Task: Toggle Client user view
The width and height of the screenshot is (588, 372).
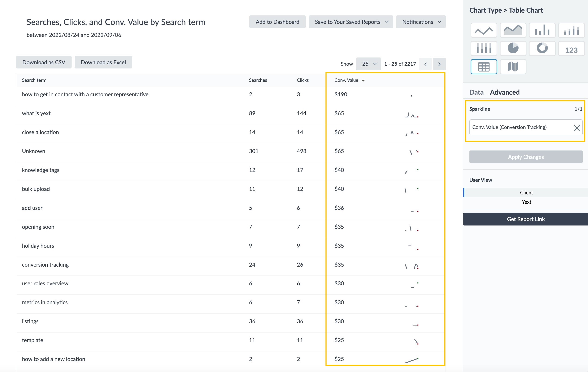Action: pos(525,193)
